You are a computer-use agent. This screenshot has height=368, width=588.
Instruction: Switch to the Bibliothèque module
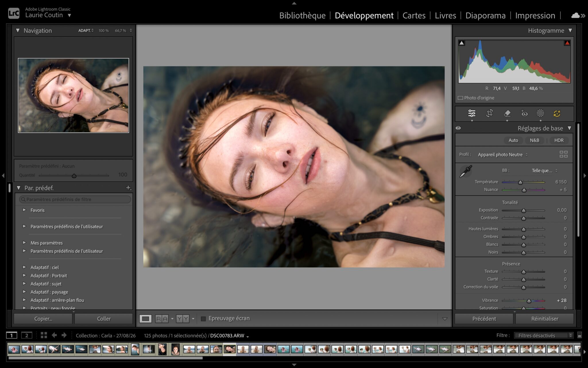click(302, 16)
